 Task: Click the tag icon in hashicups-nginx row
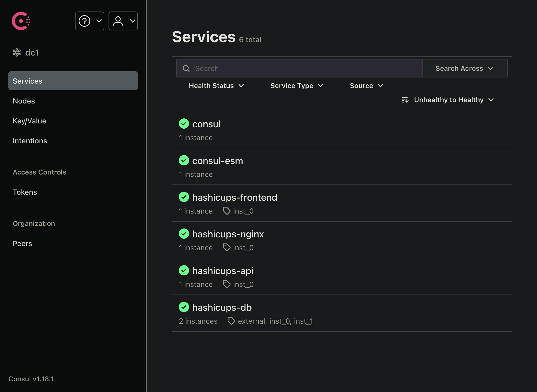[x=227, y=247]
